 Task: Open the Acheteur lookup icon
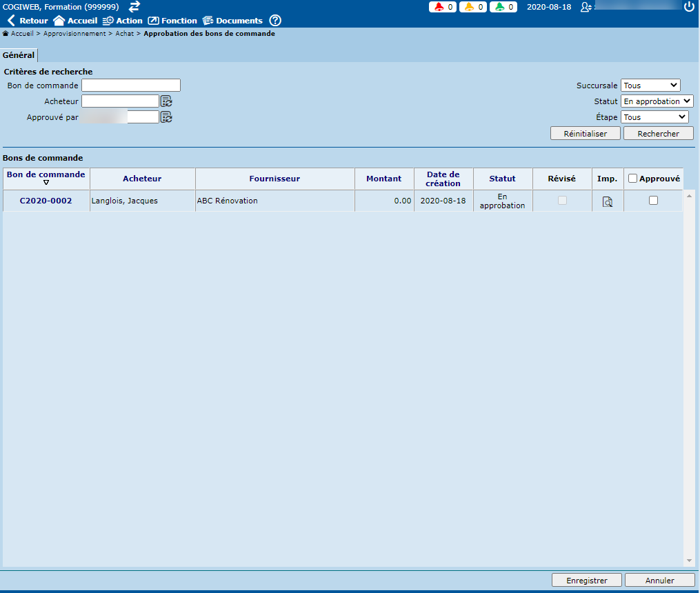point(166,101)
